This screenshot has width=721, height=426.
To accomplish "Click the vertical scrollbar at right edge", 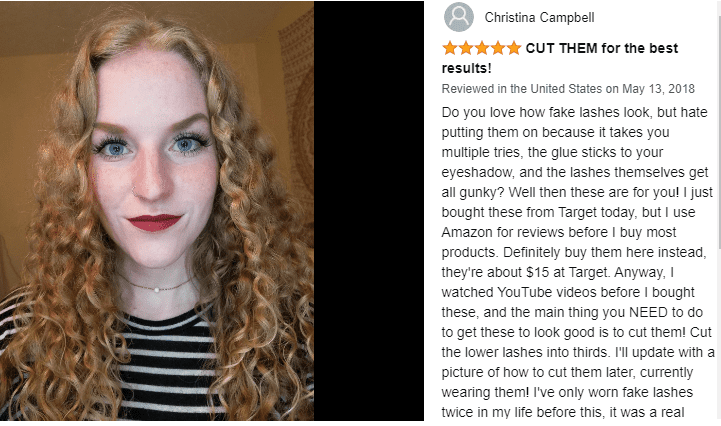I will pos(719,212).
